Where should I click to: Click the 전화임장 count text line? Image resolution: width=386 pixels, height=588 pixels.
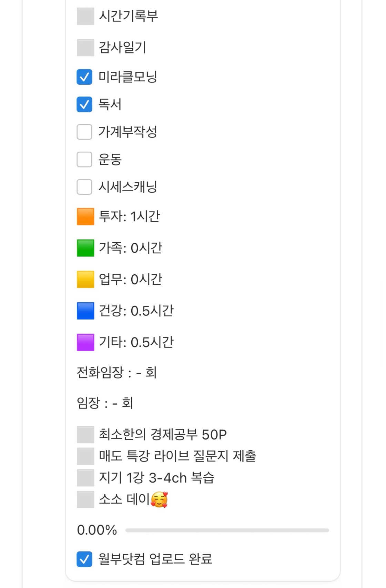tap(116, 373)
